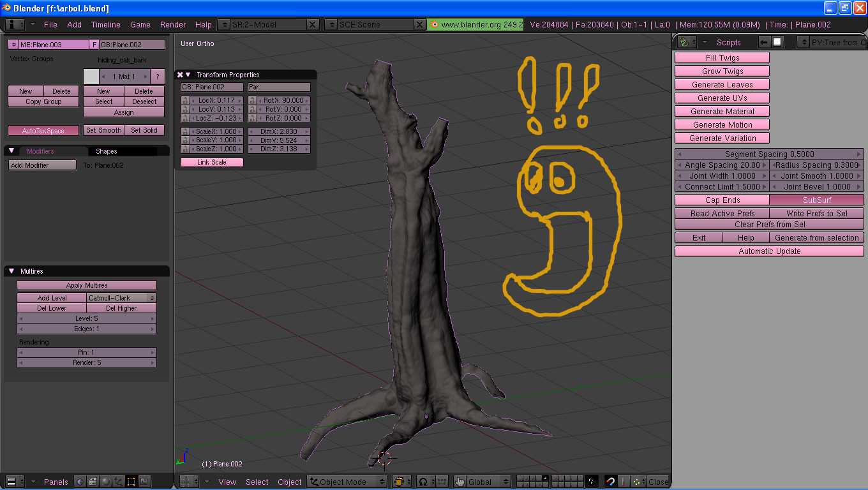Open the Object Mode dropdown
The height and width of the screenshot is (490, 868).
[x=347, y=482]
